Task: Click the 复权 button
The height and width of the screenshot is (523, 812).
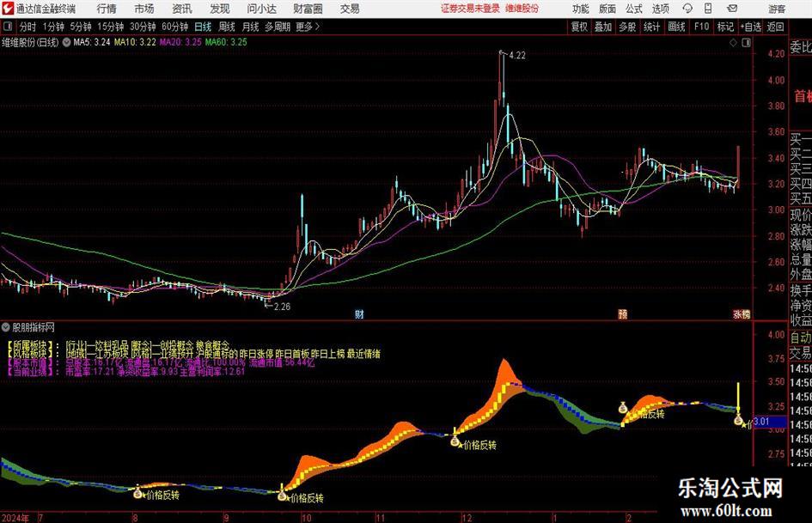Action: pos(579,27)
